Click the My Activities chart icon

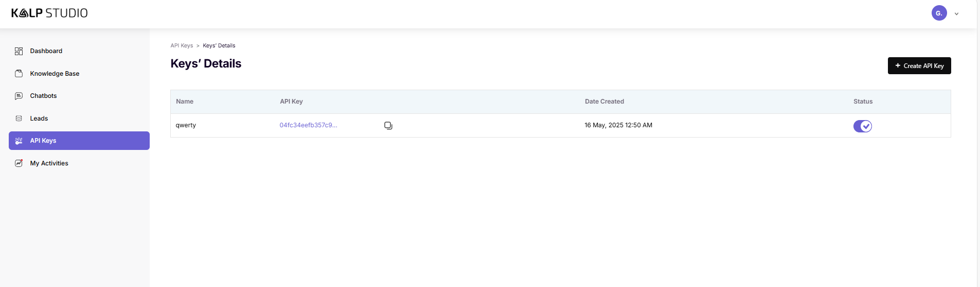click(19, 163)
